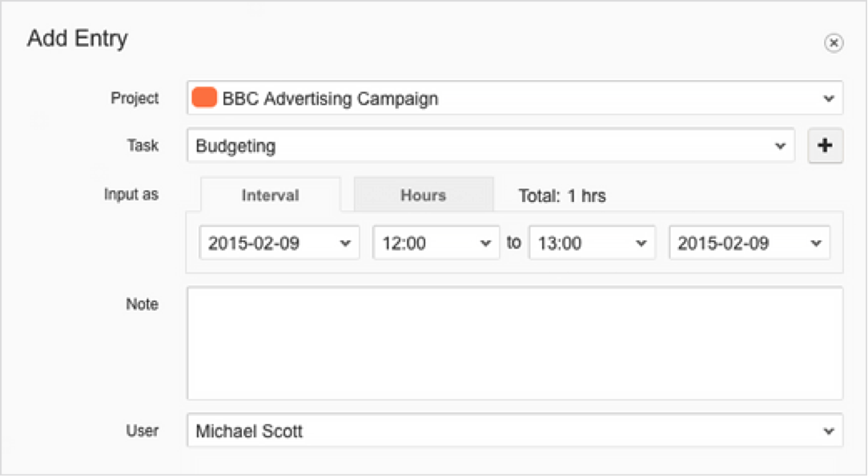Switch to the Hours tab
Screen dimensions: 868x476
coord(424,195)
